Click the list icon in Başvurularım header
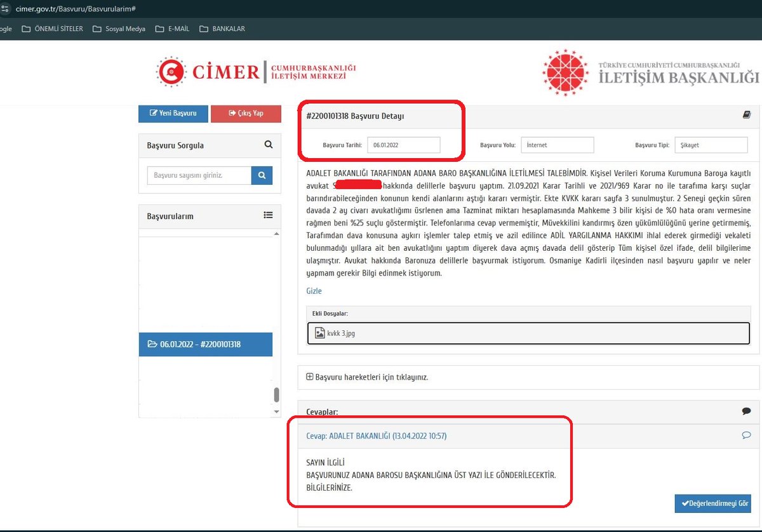Screen dimensions: 762x532 tap(268, 215)
